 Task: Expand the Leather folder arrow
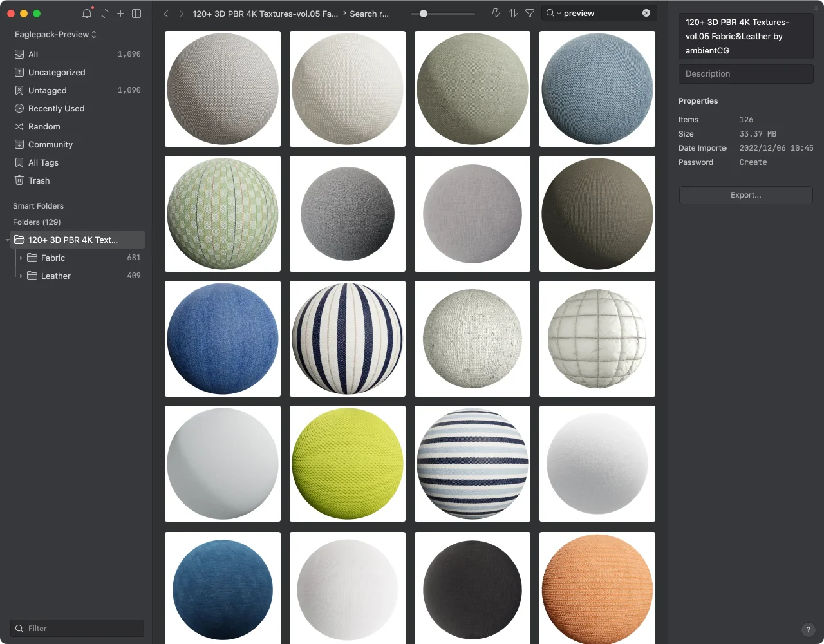21,276
